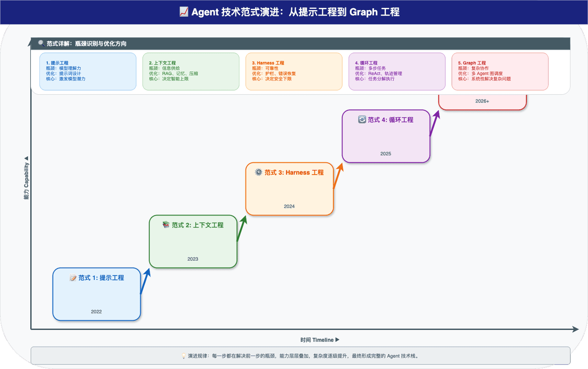Click the card heading 1. 提示工程
The image size is (588, 369).
click(x=57, y=63)
